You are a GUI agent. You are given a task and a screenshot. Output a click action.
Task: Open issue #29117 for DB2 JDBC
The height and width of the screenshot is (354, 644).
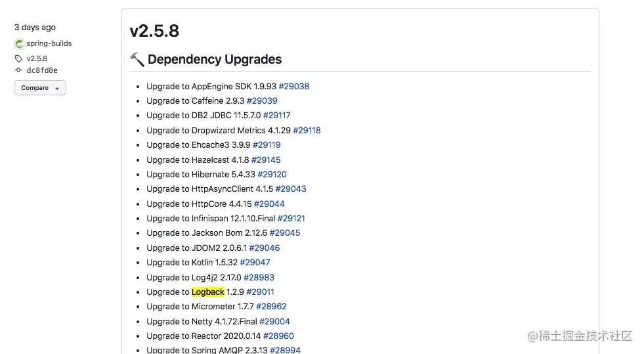pos(277,116)
